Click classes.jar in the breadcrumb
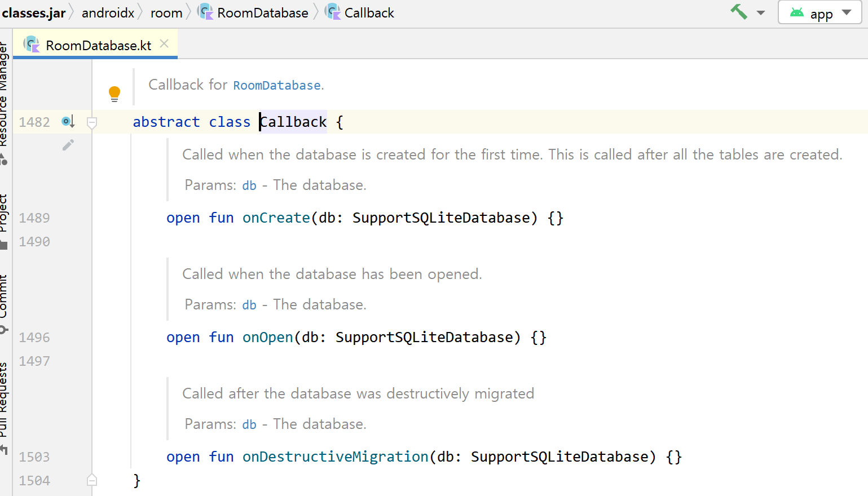This screenshot has width=868, height=496. pos(34,13)
